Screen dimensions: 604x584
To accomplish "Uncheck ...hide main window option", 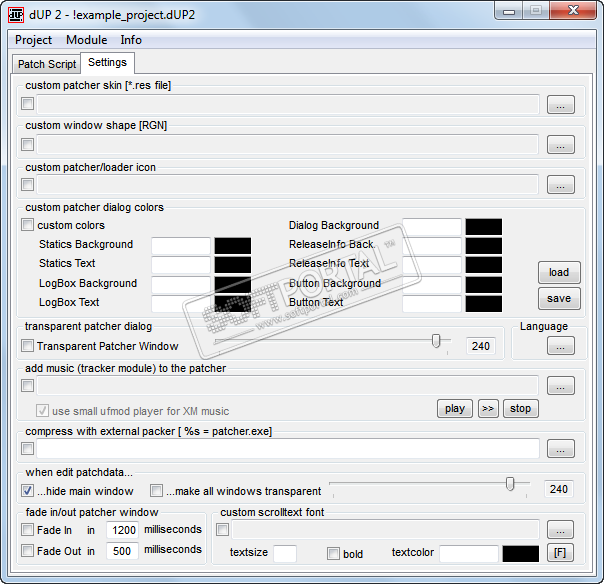I will click(x=28, y=491).
